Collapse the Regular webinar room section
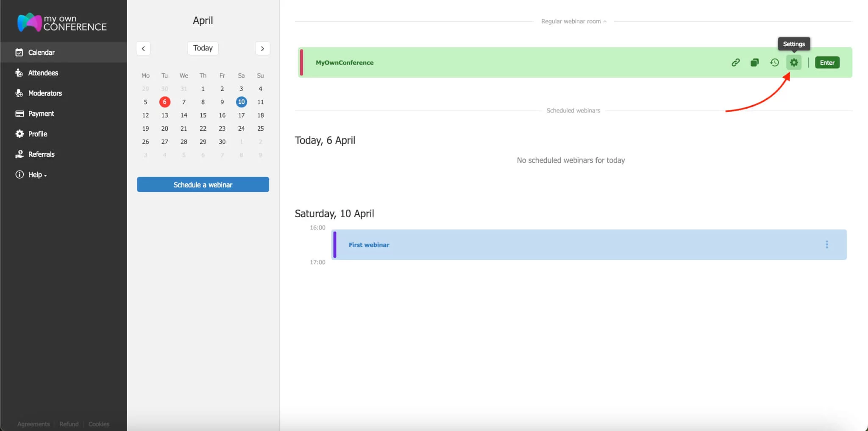This screenshot has height=431, width=868. 606,21
